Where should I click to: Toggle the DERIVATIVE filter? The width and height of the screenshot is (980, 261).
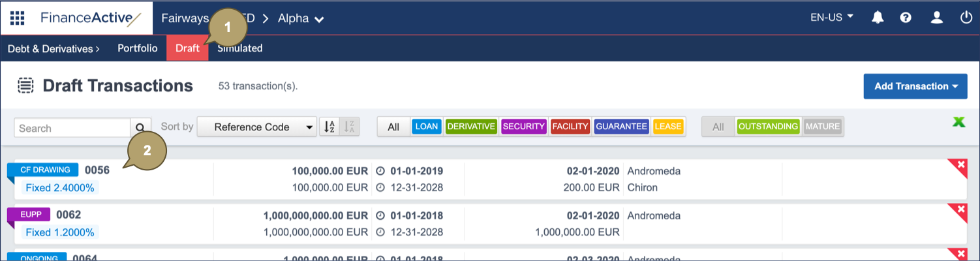click(x=471, y=127)
